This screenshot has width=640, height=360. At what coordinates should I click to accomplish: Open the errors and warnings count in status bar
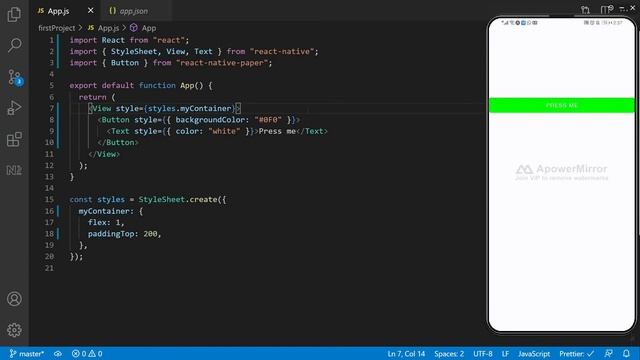[x=87, y=353]
